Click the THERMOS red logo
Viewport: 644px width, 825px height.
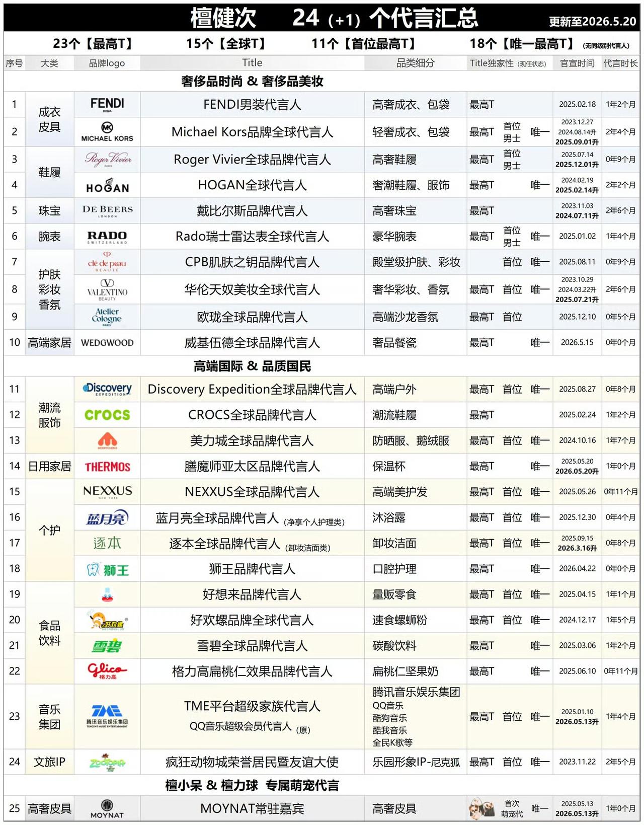[108, 467]
